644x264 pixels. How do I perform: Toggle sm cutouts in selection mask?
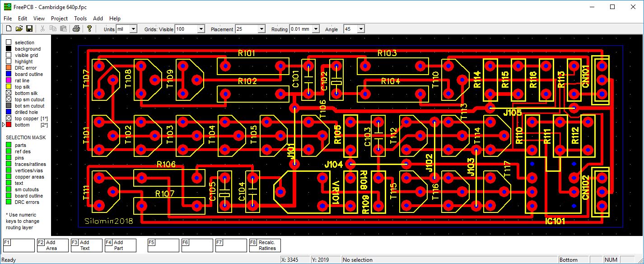(9, 189)
